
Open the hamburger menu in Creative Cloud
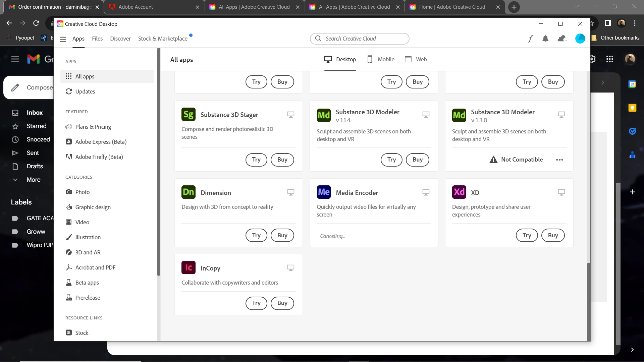pos(63,39)
